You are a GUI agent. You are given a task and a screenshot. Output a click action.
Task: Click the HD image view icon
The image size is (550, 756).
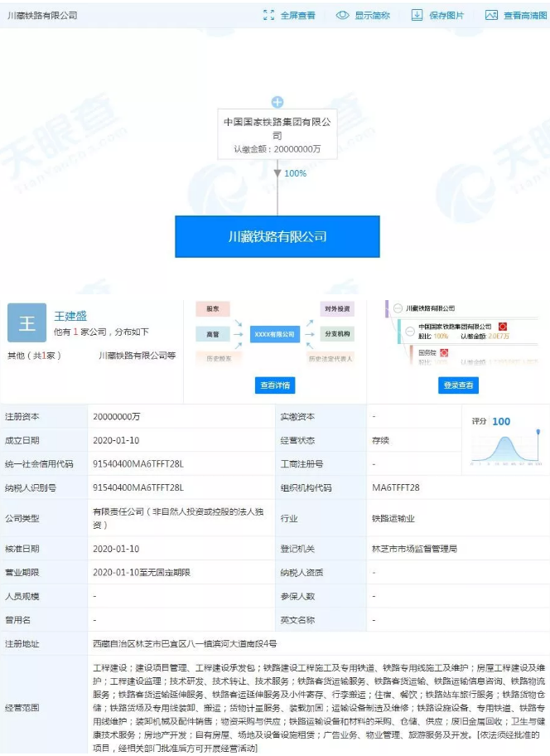tap(491, 15)
